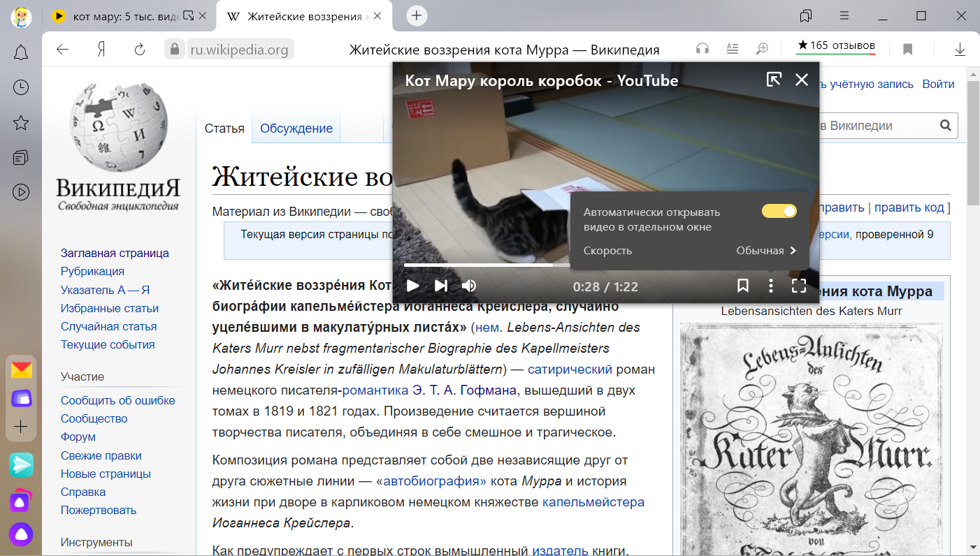Image resolution: width=980 pixels, height=556 pixels.
Task: Open Избранные статьи link
Action: click(x=110, y=308)
